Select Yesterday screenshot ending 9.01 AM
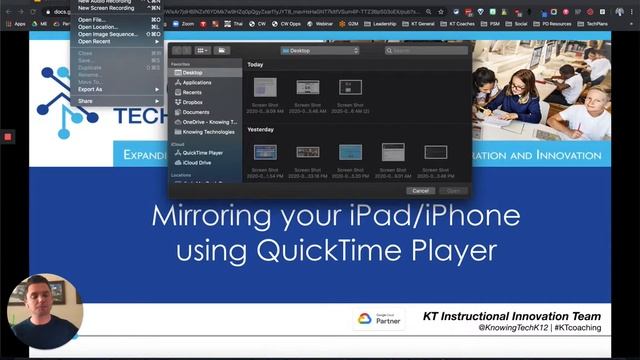The height and width of the screenshot is (360, 640). [393, 160]
